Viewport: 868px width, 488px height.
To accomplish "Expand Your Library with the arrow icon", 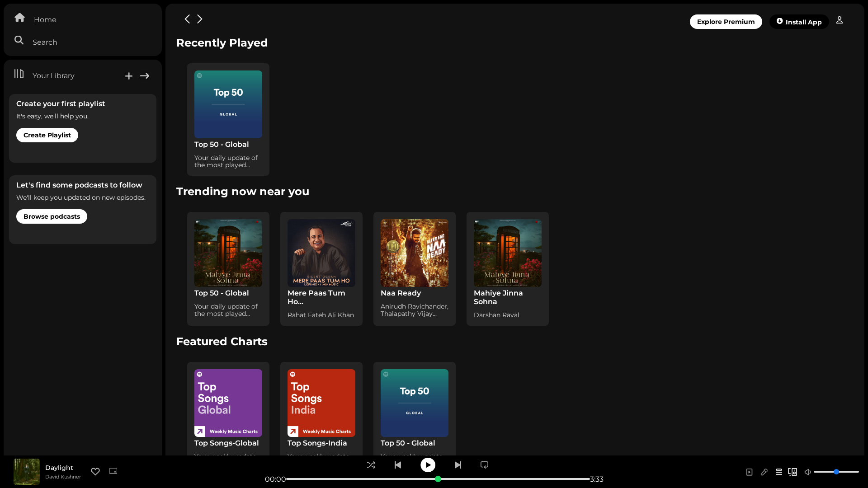I will (145, 76).
